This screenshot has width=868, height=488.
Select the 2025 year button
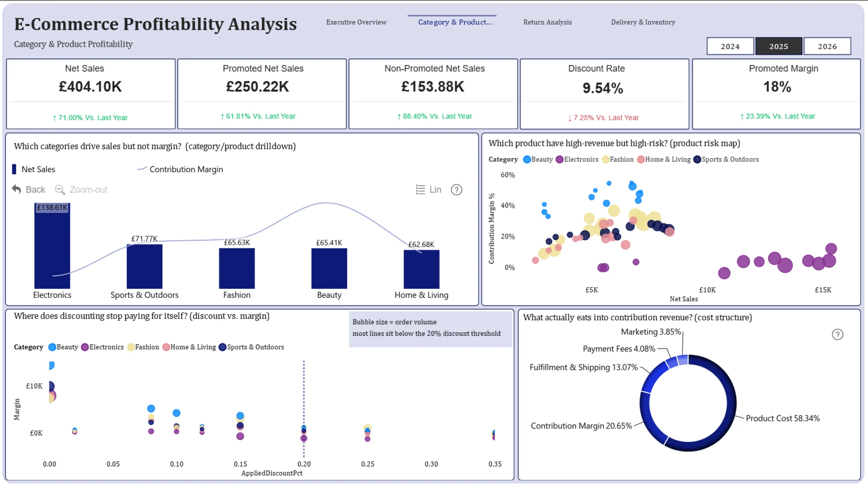pyautogui.click(x=778, y=46)
